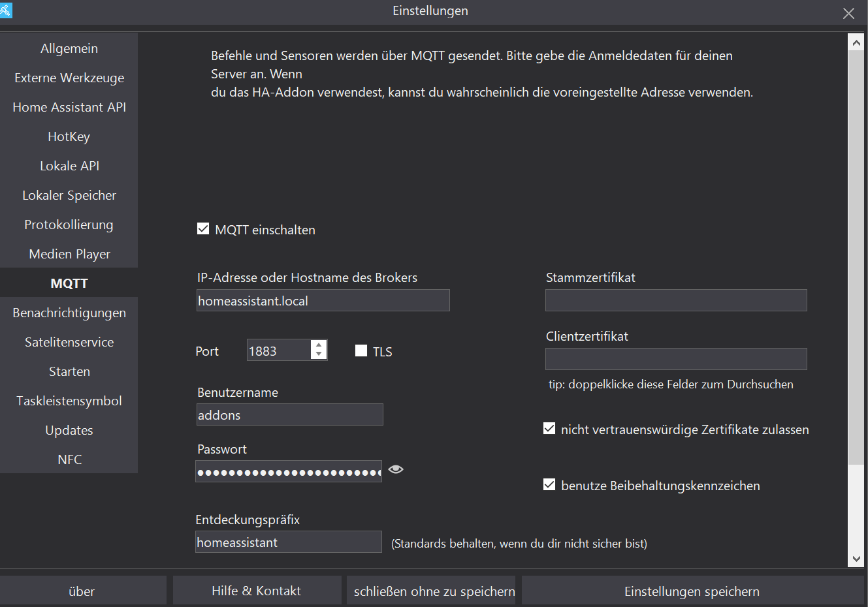Click the vertical scrollbar thumb
This screenshot has height=607, width=868.
(856, 257)
